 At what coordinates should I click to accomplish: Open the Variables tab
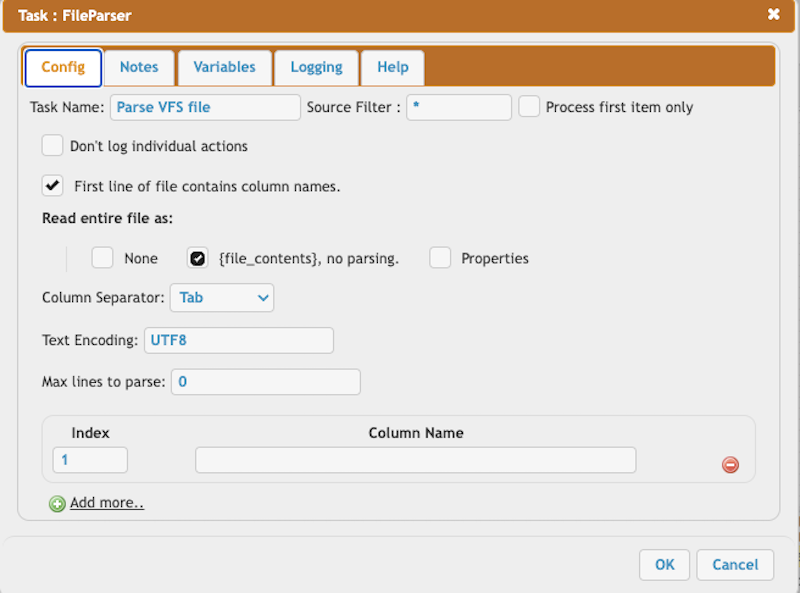click(224, 67)
